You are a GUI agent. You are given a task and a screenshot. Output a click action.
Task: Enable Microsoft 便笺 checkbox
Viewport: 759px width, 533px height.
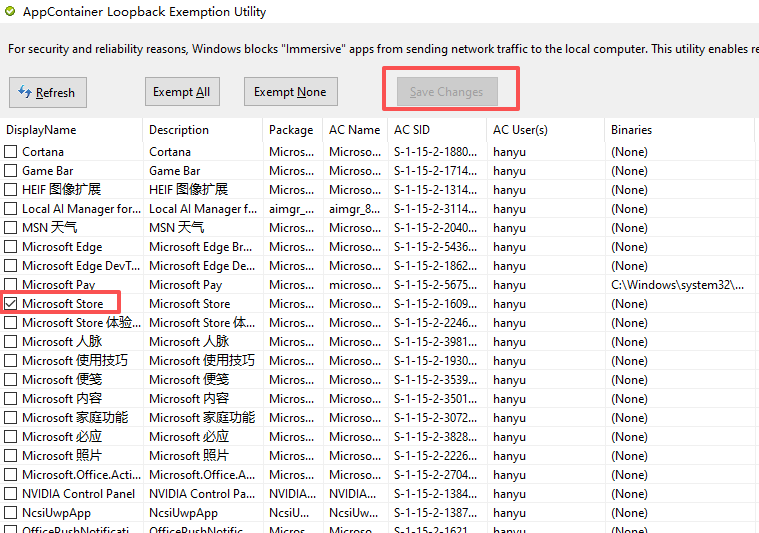[x=10, y=380]
